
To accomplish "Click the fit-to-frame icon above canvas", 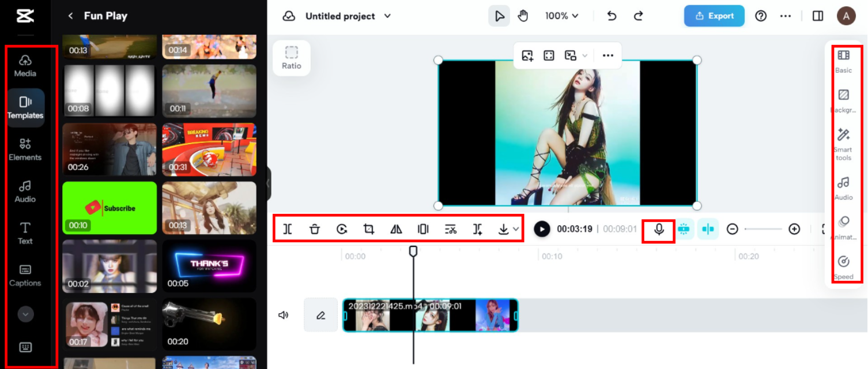I will (x=549, y=55).
